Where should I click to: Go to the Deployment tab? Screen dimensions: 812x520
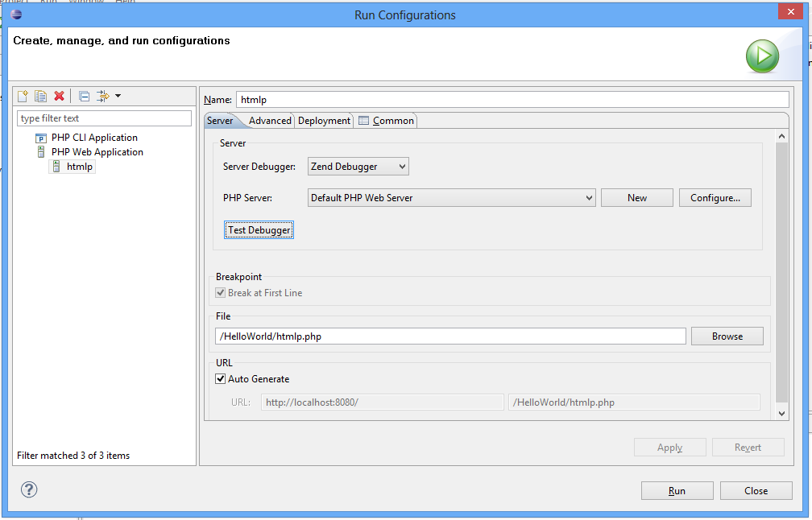click(x=324, y=121)
